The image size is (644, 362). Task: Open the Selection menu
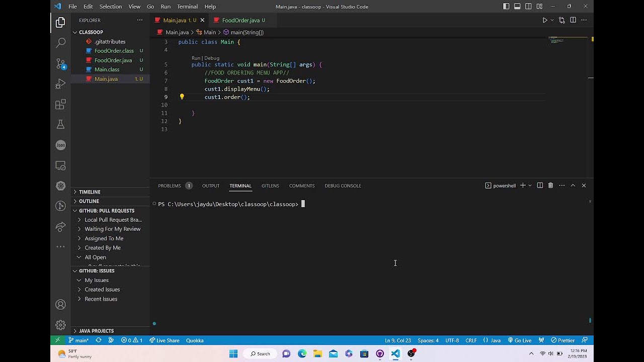coord(111,7)
